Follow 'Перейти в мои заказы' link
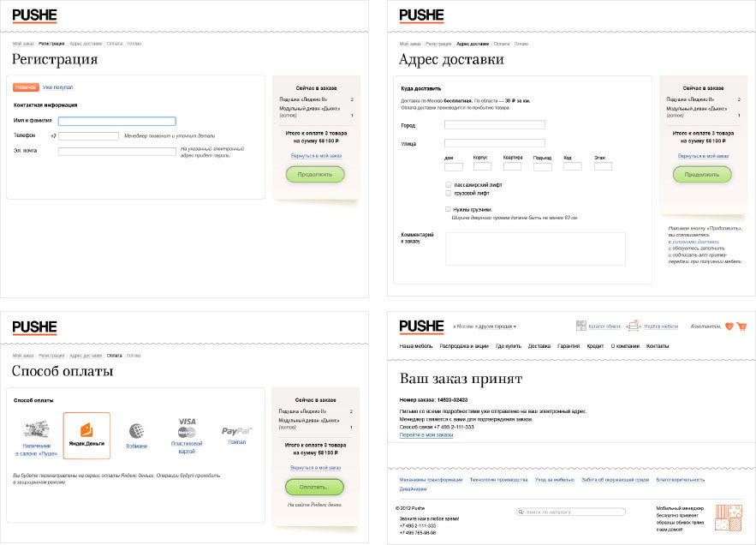The height and width of the screenshot is (545, 756). (426, 435)
